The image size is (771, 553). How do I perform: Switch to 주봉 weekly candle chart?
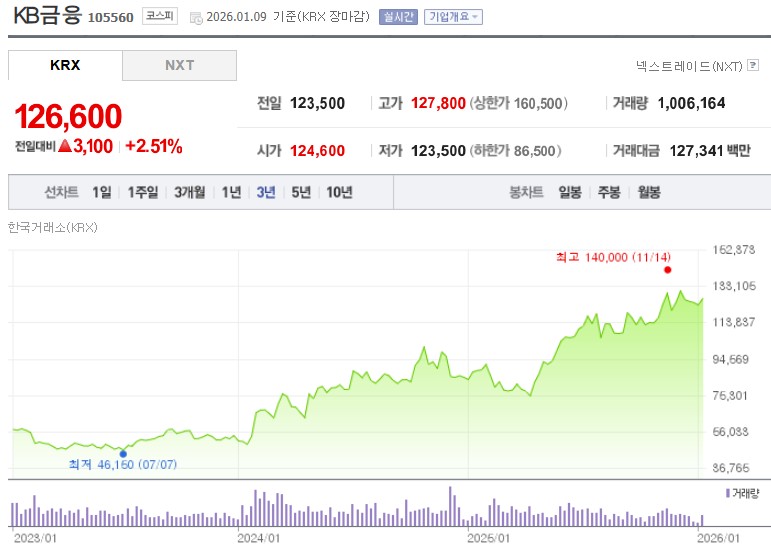pyautogui.click(x=609, y=192)
